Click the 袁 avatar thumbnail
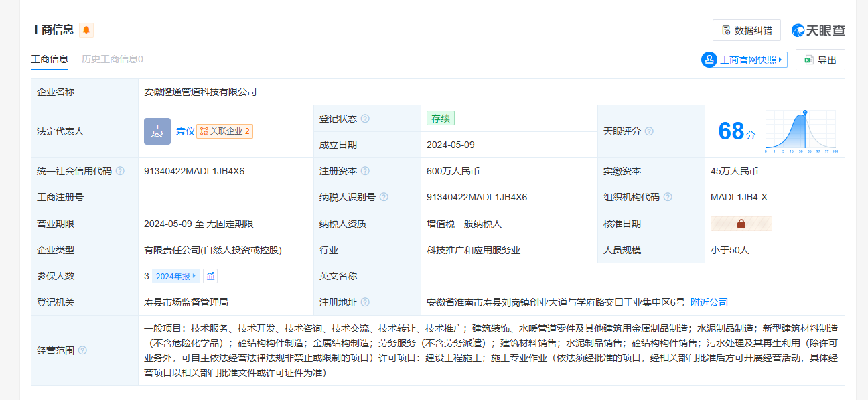Screen dimensions: 868x400 pyautogui.click(x=157, y=131)
